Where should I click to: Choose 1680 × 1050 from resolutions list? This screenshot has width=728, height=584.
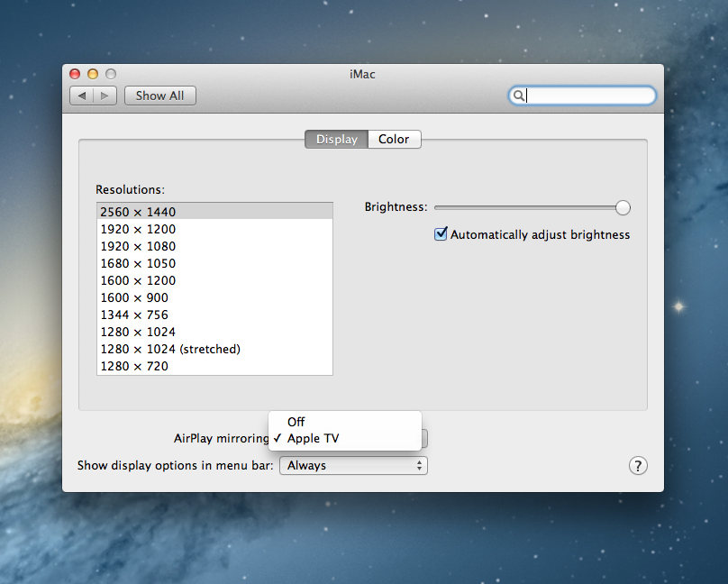click(138, 263)
